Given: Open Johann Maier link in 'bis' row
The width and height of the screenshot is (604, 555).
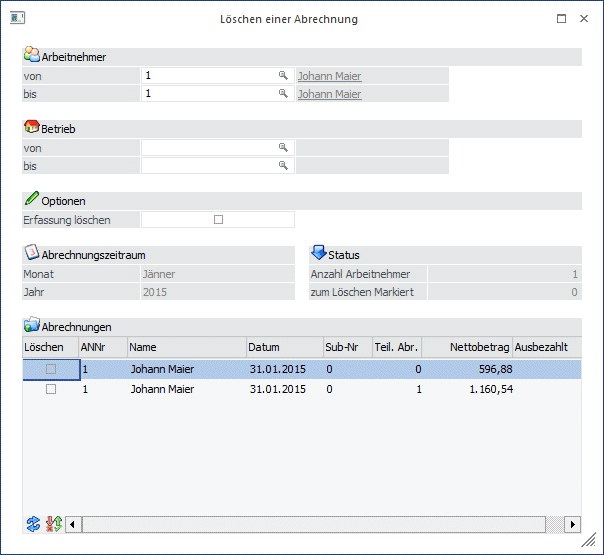Looking at the screenshot, I should pyautogui.click(x=329, y=94).
